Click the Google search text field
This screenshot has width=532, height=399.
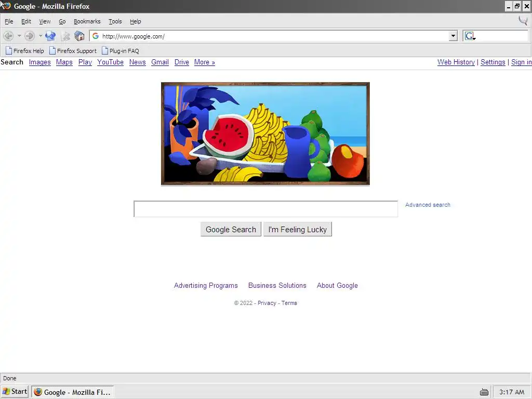tap(265, 209)
